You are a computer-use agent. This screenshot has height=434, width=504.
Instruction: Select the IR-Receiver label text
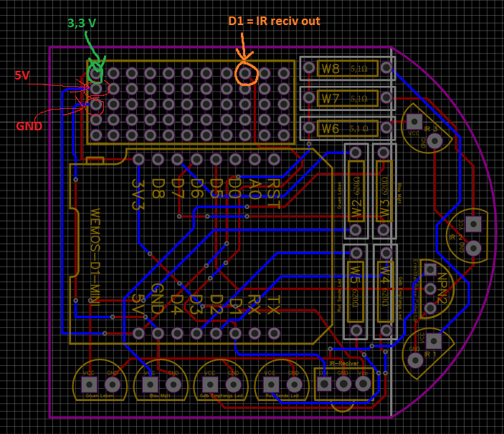pos(343,363)
